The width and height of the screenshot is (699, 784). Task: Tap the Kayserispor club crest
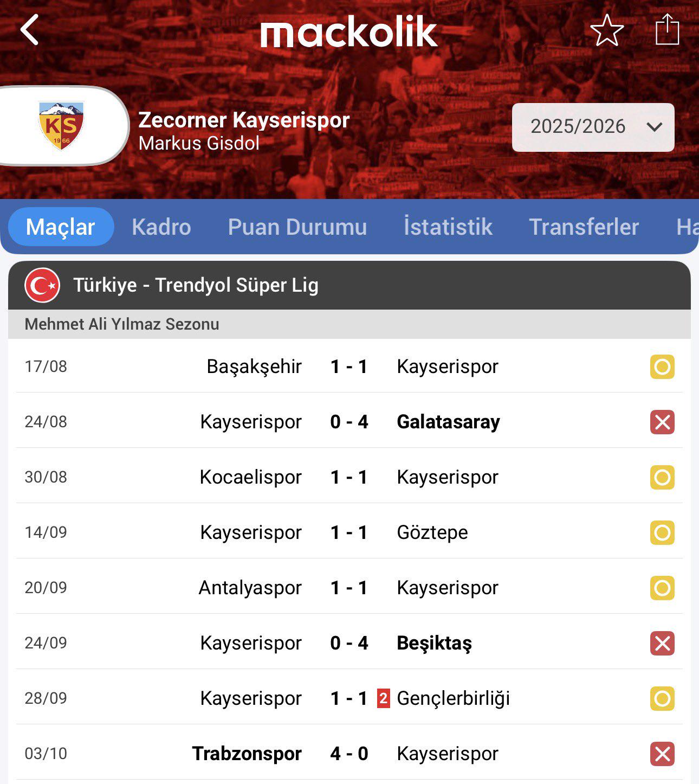click(x=61, y=126)
